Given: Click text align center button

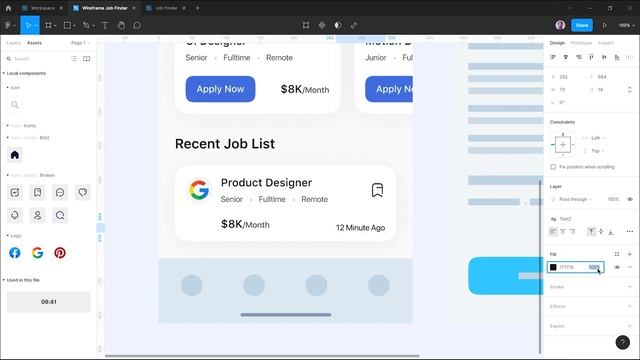Looking at the screenshot, I should pos(563,231).
